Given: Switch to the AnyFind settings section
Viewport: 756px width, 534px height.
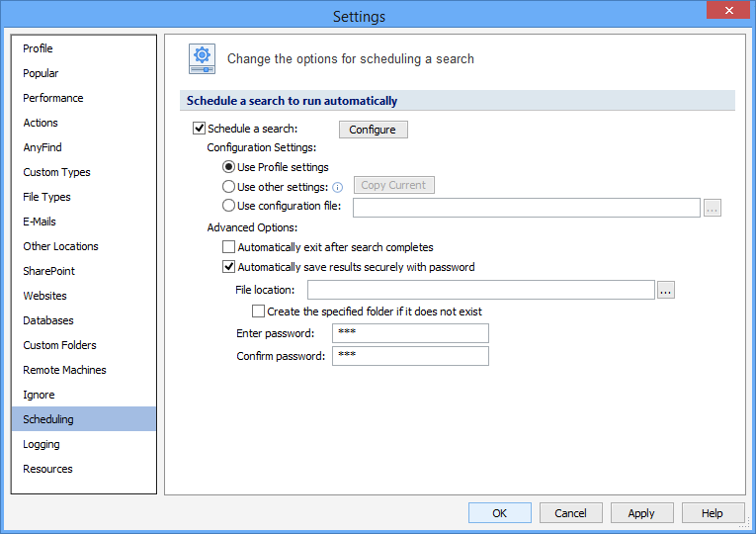Looking at the screenshot, I should click(42, 147).
